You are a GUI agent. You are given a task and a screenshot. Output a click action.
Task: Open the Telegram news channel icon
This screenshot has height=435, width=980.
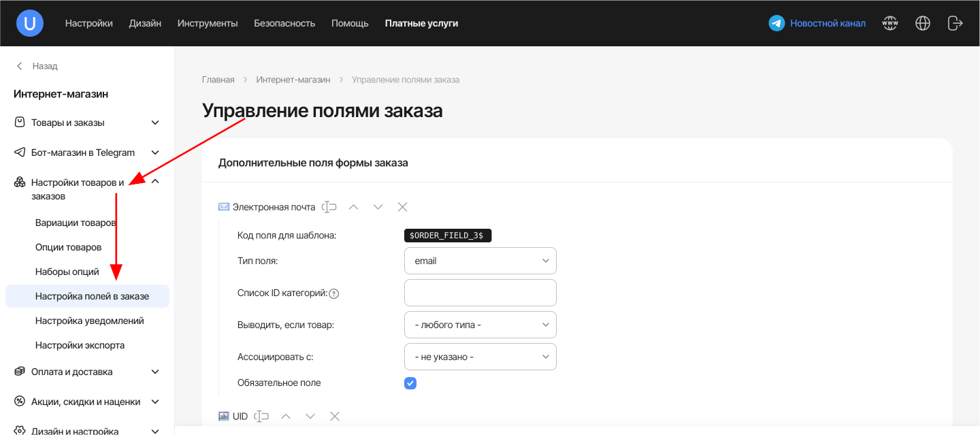pos(777,23)
